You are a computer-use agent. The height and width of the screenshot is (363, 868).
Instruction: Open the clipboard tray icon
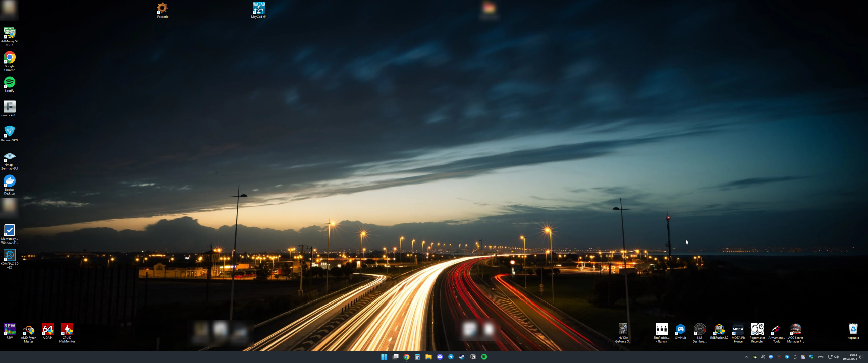click(x=803, y=357)
